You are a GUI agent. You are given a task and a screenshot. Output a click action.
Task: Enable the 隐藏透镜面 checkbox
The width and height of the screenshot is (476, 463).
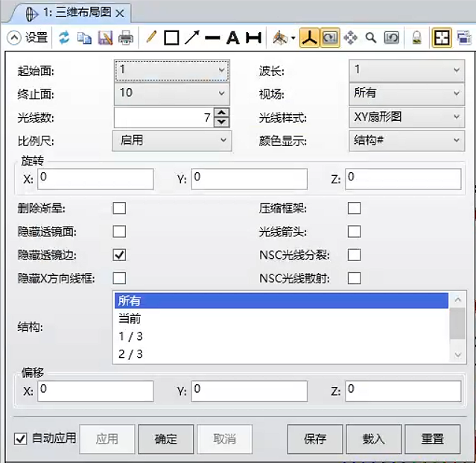point(119,231)
